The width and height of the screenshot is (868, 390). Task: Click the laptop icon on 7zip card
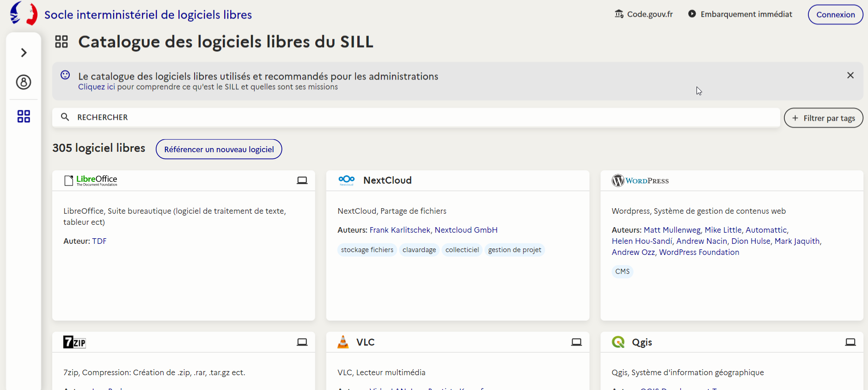click(302, 342)
